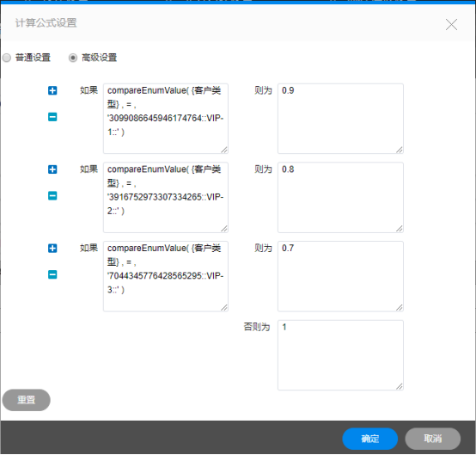Click the VIP-2 condition formula text box

pos(166,198)
